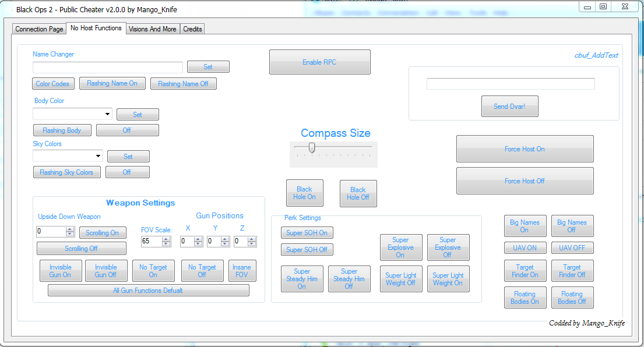Turn No Target On

click(153, 271)
